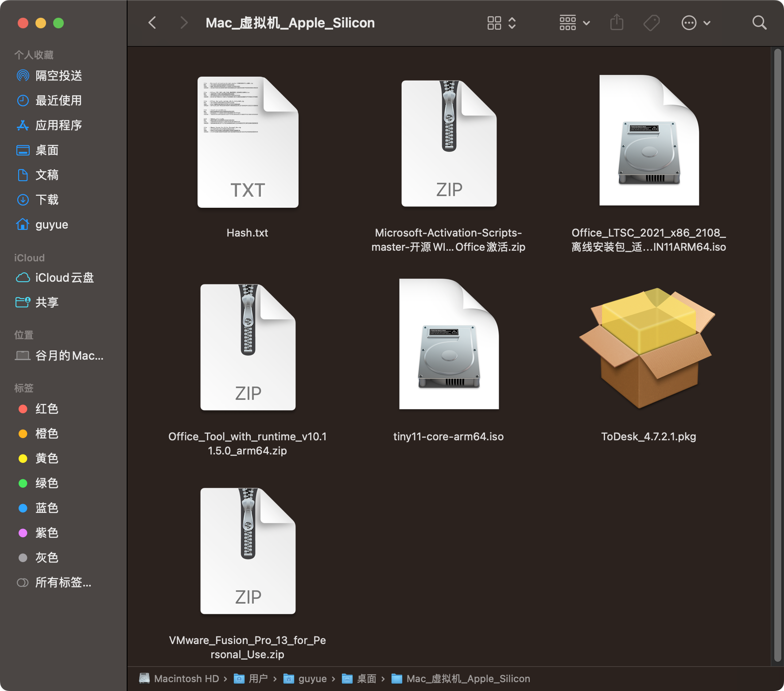Select the VMware_Fusion_Pro_13 zip icon
This screenshot has height=691, width=784.
click(248, 551)
